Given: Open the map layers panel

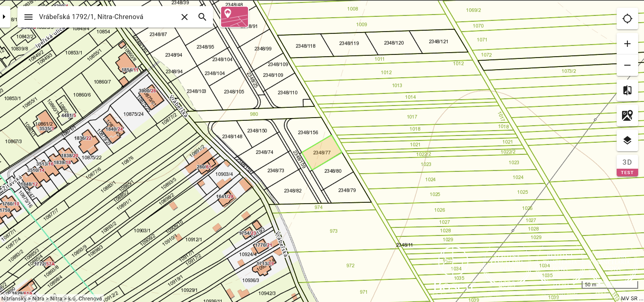Looking at the screenshot, I should pyautogui.click(x=627, y=140).
